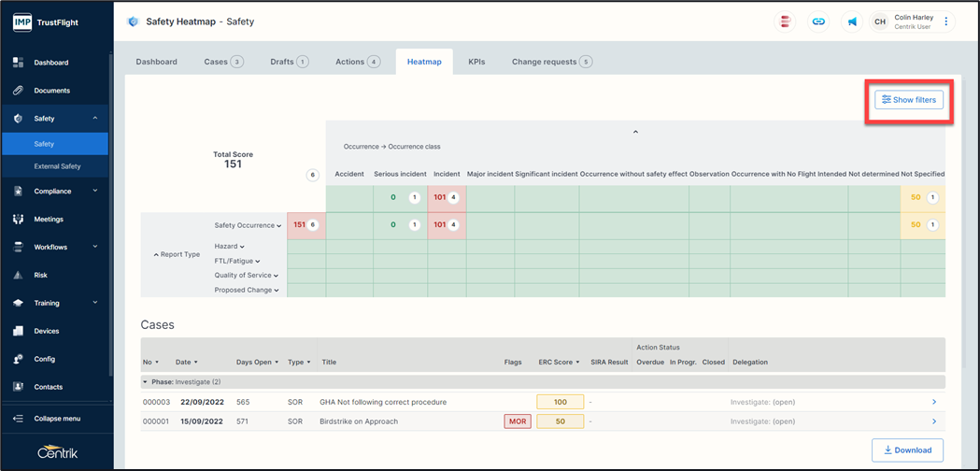Expand the Hazard report type row
Screen dimensions: 980x471
point(230,247)
